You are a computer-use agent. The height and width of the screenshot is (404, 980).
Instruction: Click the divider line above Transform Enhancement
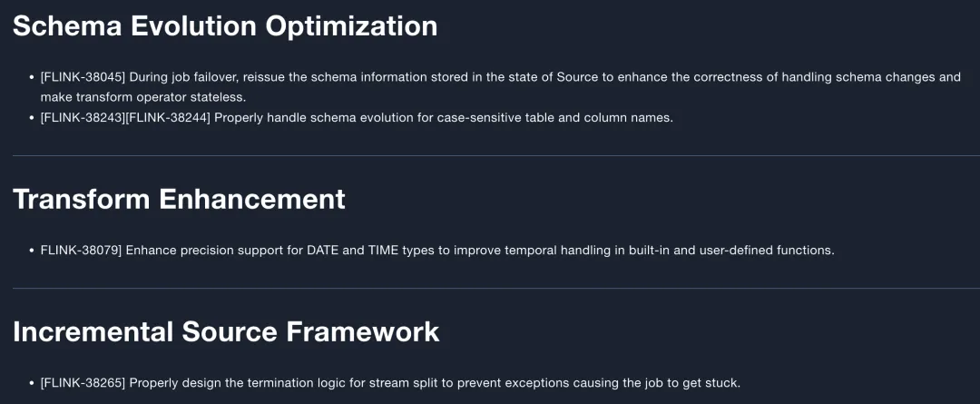490,156
